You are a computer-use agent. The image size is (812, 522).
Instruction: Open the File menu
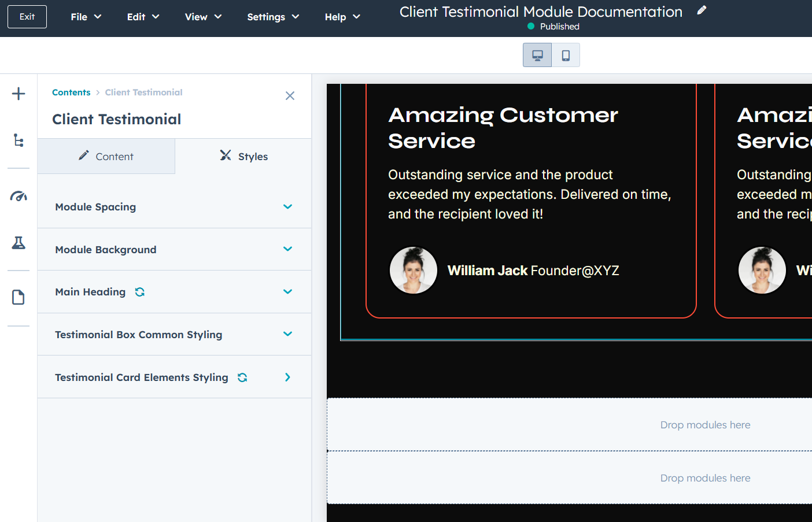[86, 17]
